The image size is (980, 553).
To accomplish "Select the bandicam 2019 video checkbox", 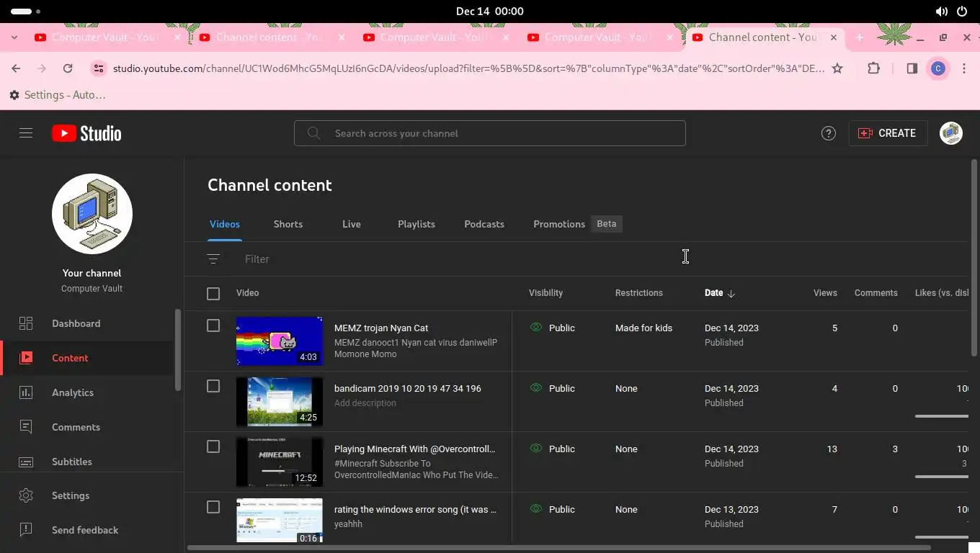I will 213,386.
